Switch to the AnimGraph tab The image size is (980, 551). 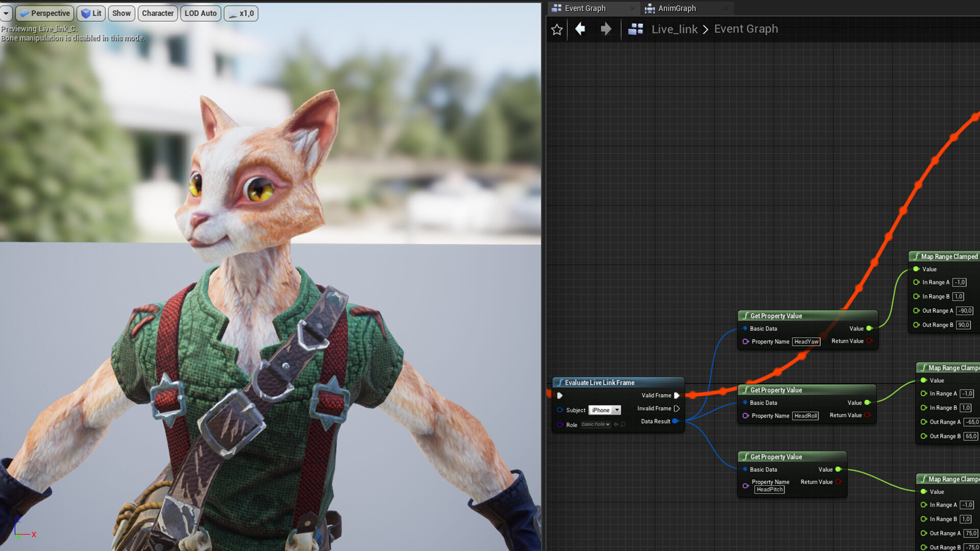(x=677, y=8)
